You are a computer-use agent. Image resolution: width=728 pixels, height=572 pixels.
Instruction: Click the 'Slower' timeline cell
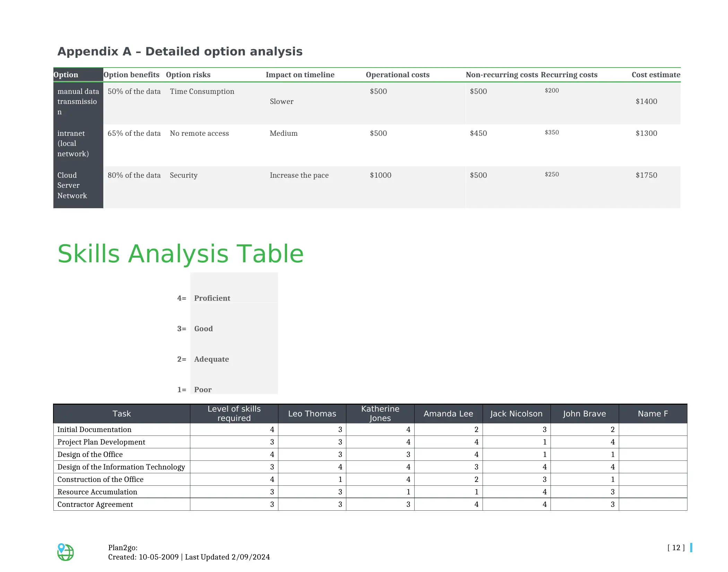click(x=281, y=102)
